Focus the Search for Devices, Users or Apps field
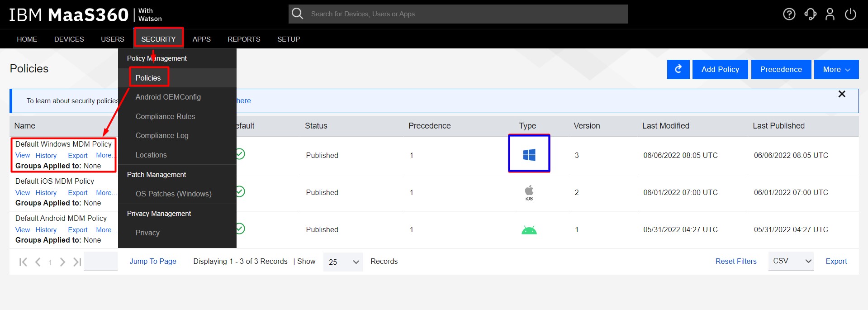 pyautogui.click(x=458, y=14)
